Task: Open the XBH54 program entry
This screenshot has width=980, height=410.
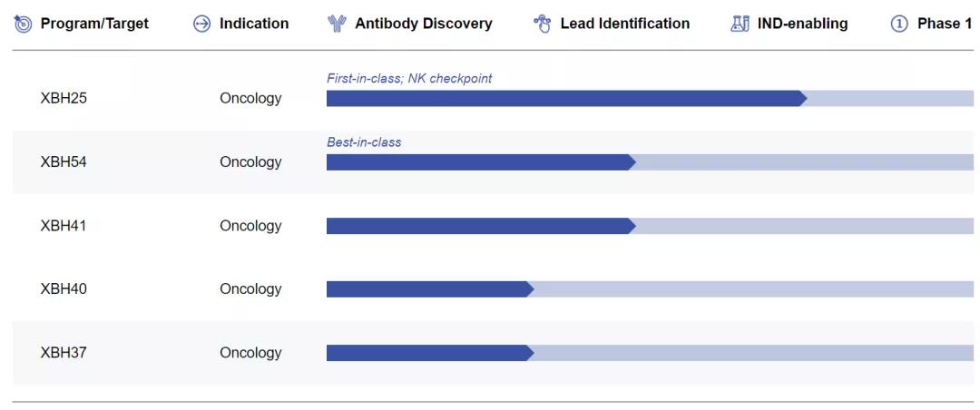Action: tap(64, 161)
